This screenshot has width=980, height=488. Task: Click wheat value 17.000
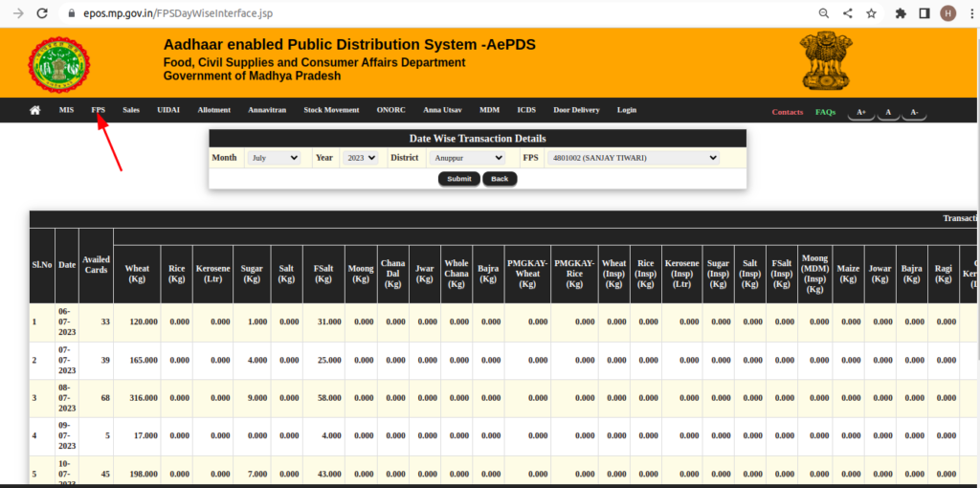point(145,436)
